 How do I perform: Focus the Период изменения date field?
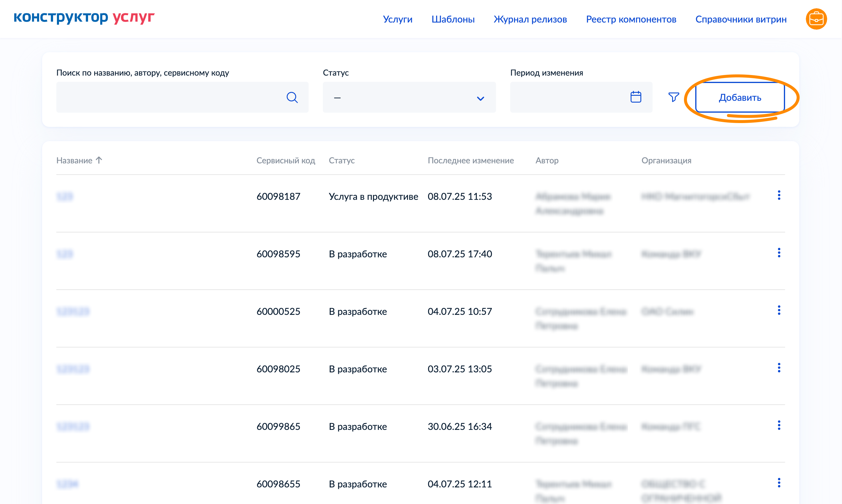pos(581,97)
